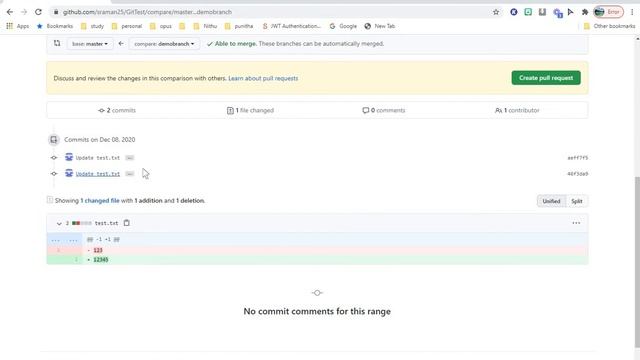Open the underlined Update test.txt commit
The width and height of the screenshot is (640, 360).
98,174
